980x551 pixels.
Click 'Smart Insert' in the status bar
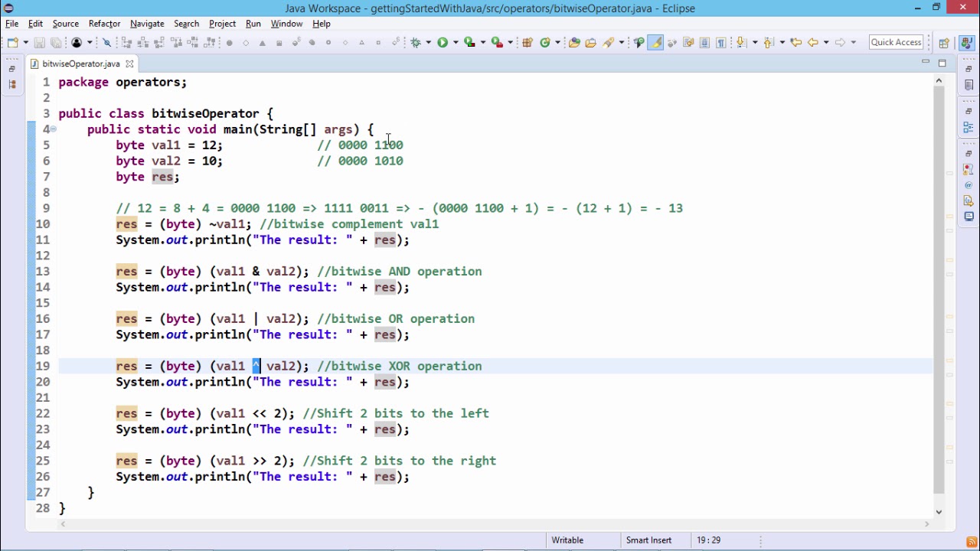[648, 540]
